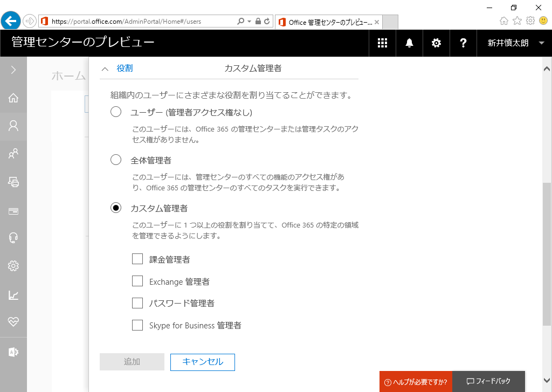Viewport: 552px width, 392px height.
Task: Collapse the 役割 section chevron
Action: click(105, 69)
